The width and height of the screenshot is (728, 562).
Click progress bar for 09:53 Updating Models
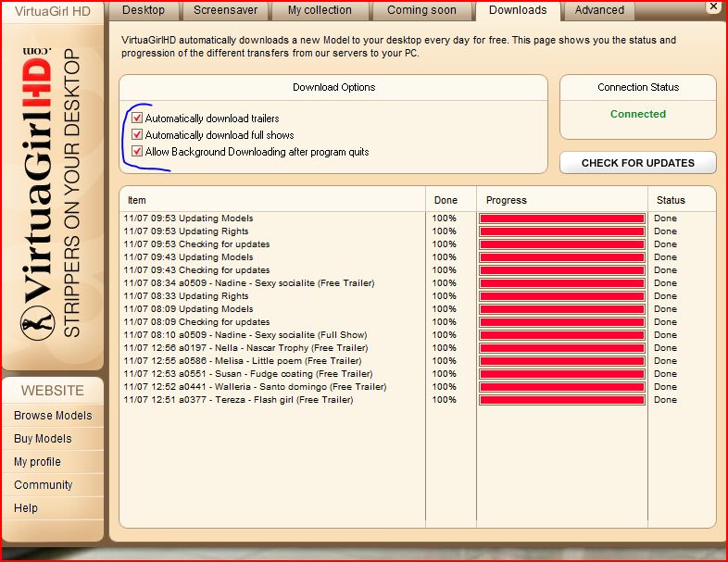click(562, 219)
